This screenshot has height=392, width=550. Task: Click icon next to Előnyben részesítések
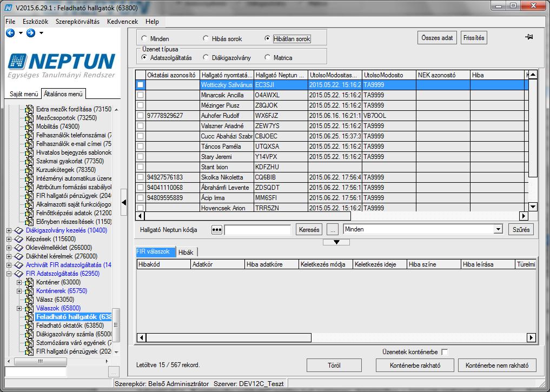click(x=29, y=222)
